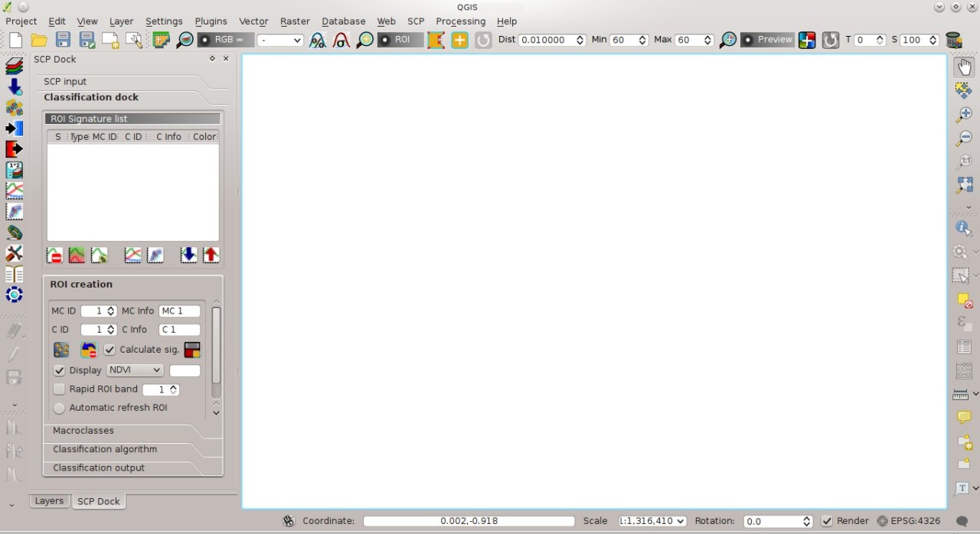Redo ROI with circular arrow after plus
This screenshot has width=980, height=534.
(483, 40)
